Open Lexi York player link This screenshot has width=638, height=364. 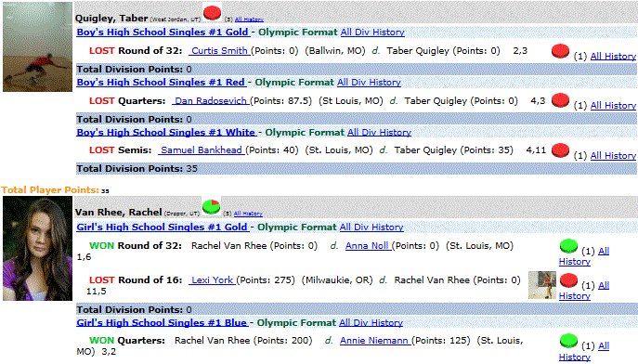pyautogui.click(x=212, y=279)
